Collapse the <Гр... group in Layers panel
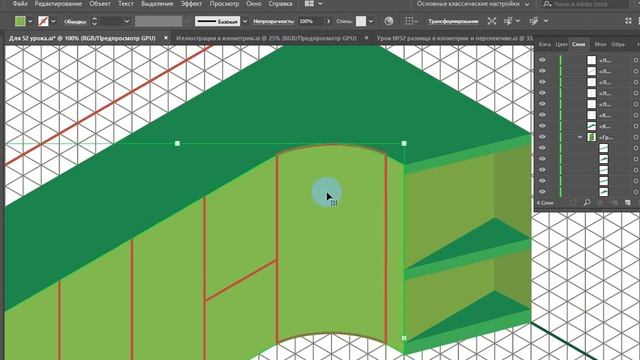The width and height of the screenshot is (640, 360). tap(580, 137)
